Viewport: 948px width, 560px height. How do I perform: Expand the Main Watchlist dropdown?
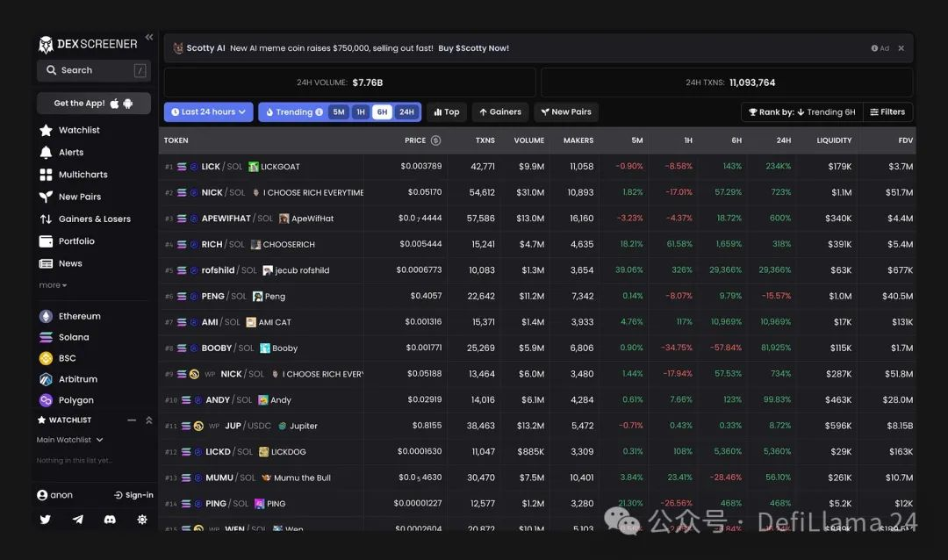[70, 440]
